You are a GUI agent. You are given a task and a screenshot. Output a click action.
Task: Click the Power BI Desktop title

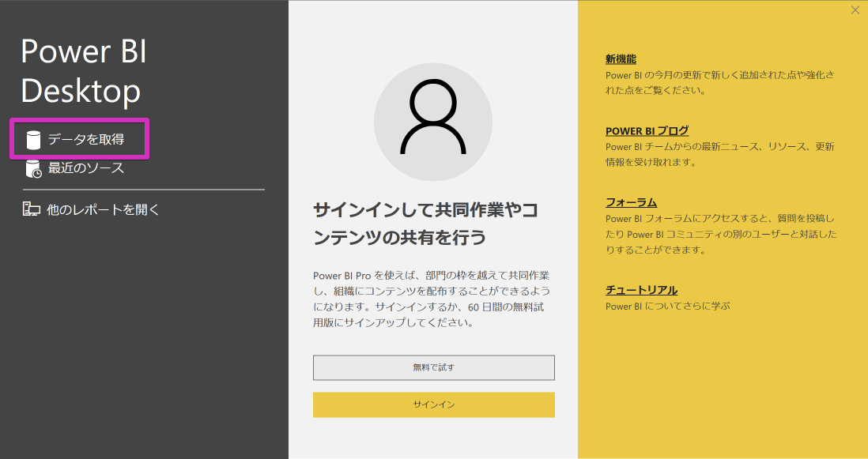(x=84, y=71)
